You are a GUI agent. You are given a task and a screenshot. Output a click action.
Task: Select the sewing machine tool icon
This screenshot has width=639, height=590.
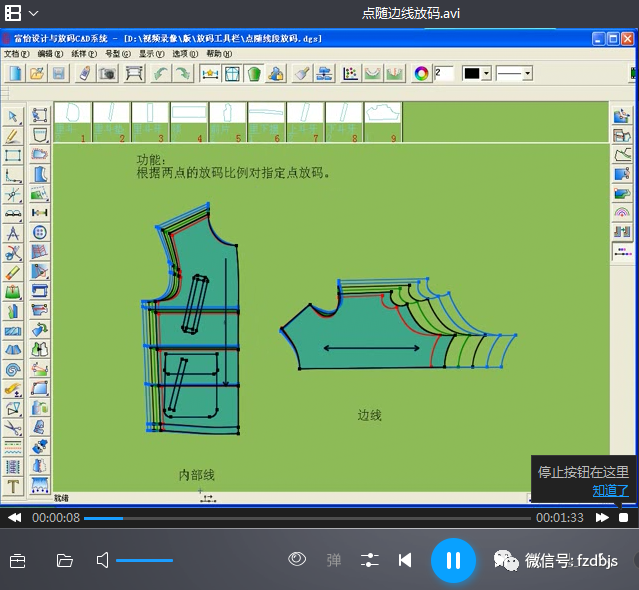(40, 291)
